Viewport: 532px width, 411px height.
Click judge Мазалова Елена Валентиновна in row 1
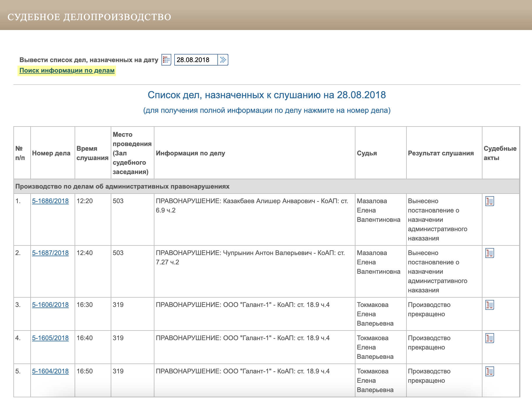(x=378, y=210)
